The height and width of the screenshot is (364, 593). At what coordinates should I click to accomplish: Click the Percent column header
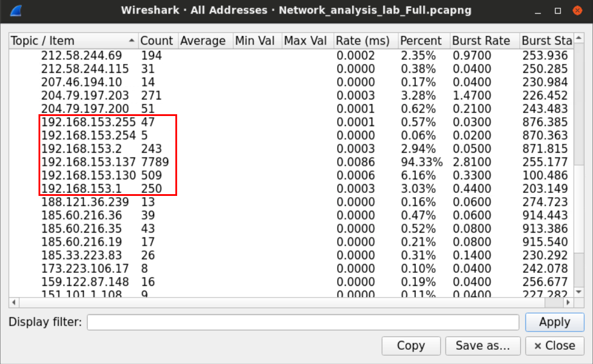[421, 41]
